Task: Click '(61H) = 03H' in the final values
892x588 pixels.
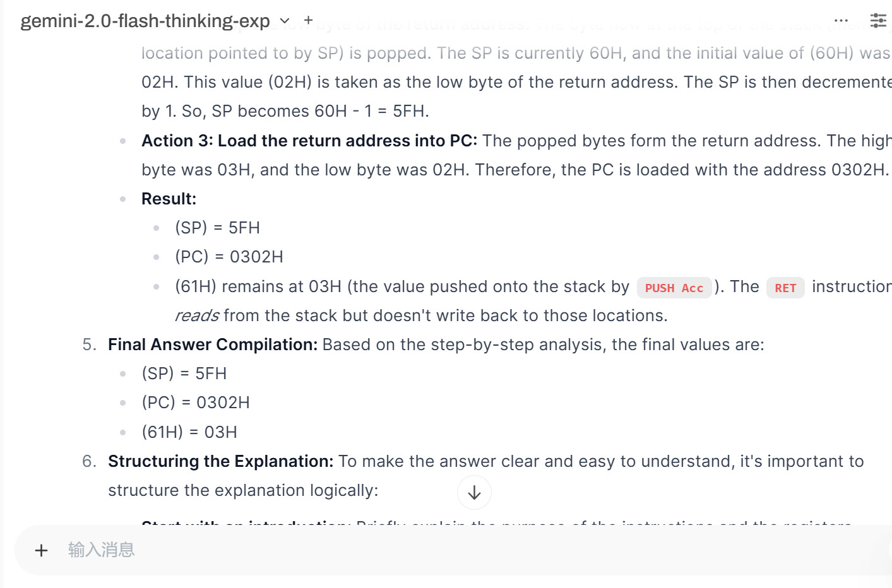Action: [189, 432]
